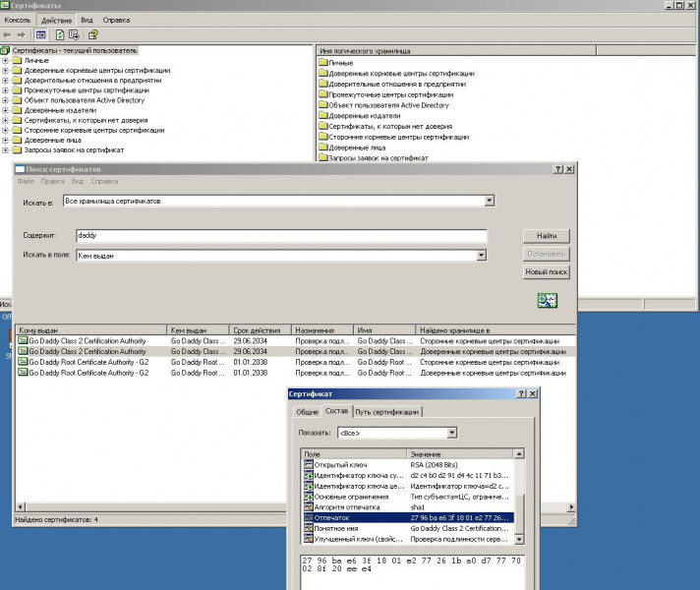Click the animated search icon in the Поиск сертификатов dialog
Image resolution: width=700 pixels, height=590 pixels.
(x=548, y=300)
